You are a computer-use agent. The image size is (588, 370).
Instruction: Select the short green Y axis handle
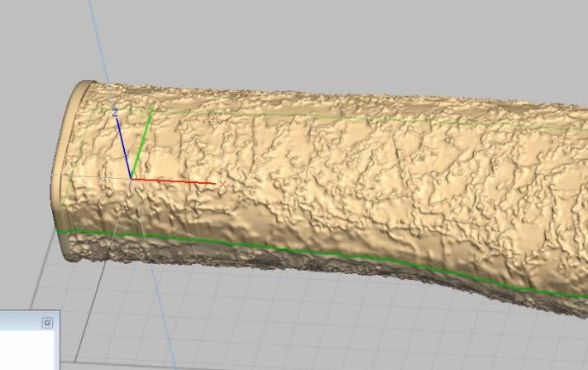142,142
